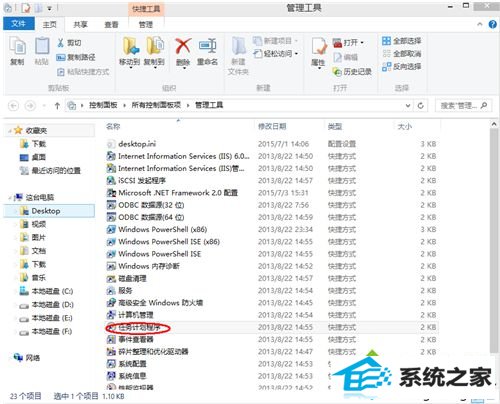Click the Cut (剪切) scissors icon
500x404 pixels.
[61, 43]
